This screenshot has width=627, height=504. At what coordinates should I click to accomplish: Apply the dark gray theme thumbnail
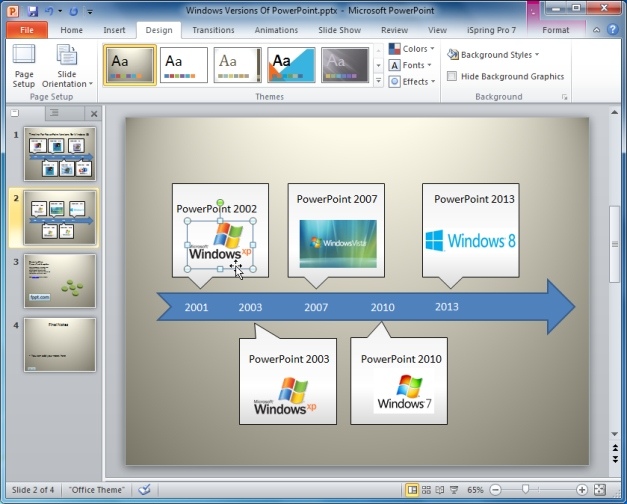click(345, 65)
